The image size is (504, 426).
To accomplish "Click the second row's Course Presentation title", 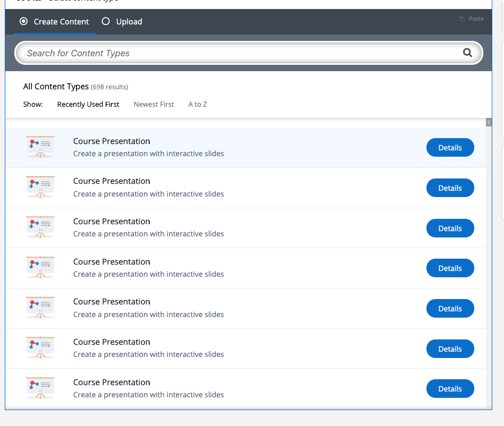I will (x=112, y=181).
